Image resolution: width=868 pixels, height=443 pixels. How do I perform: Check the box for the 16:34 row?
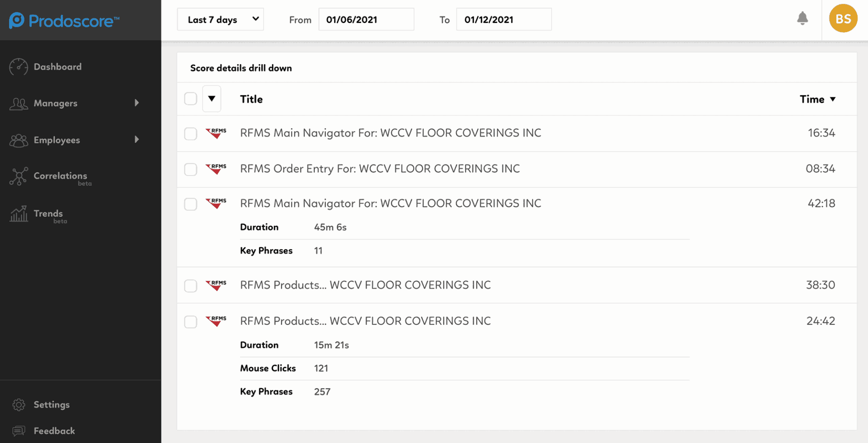tap(191, 134)
